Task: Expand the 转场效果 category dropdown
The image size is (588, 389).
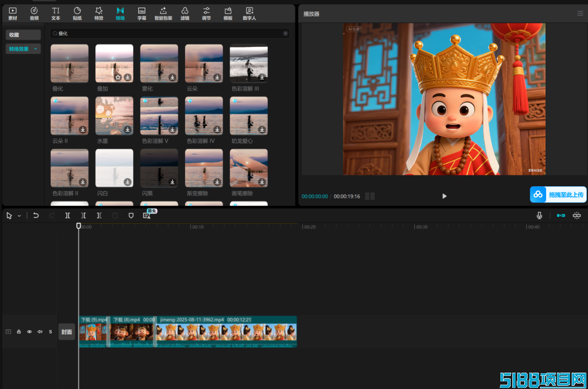Action: 23,49
